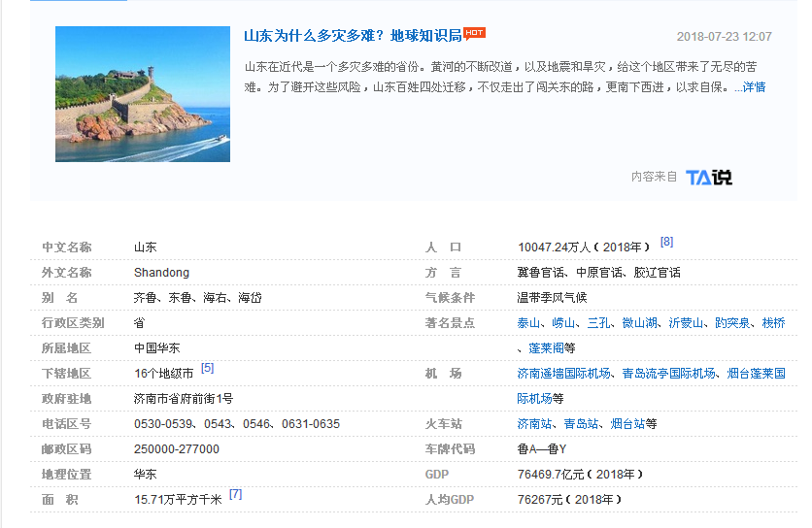Click the value 16个地级市
Image resolution: width=812 pixels, height=528 pixels.
point(163,374)
